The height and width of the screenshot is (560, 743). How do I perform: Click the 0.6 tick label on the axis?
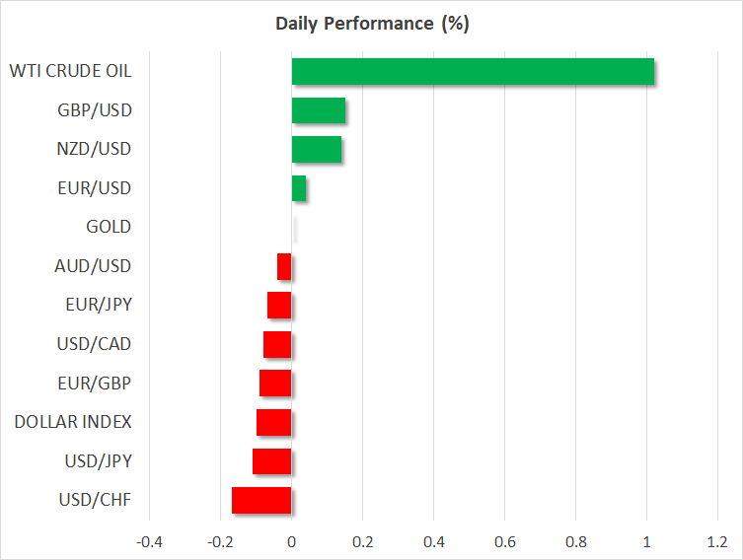pyautogui.click(x=504, y=541)
